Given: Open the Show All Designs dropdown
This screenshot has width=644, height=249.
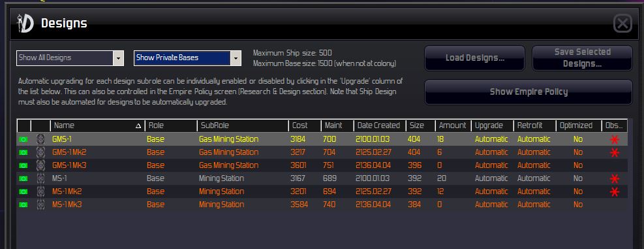Looking at the screenshot, I should click(70, 58).
